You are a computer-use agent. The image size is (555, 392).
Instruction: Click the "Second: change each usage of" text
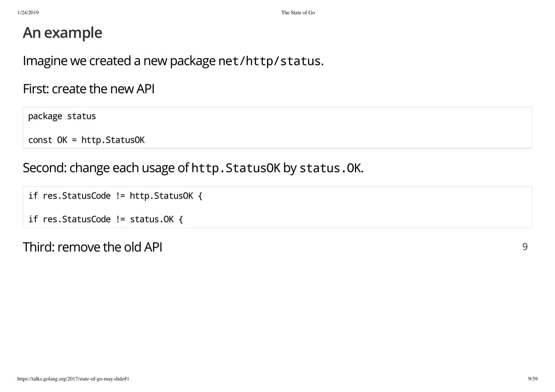106,168
